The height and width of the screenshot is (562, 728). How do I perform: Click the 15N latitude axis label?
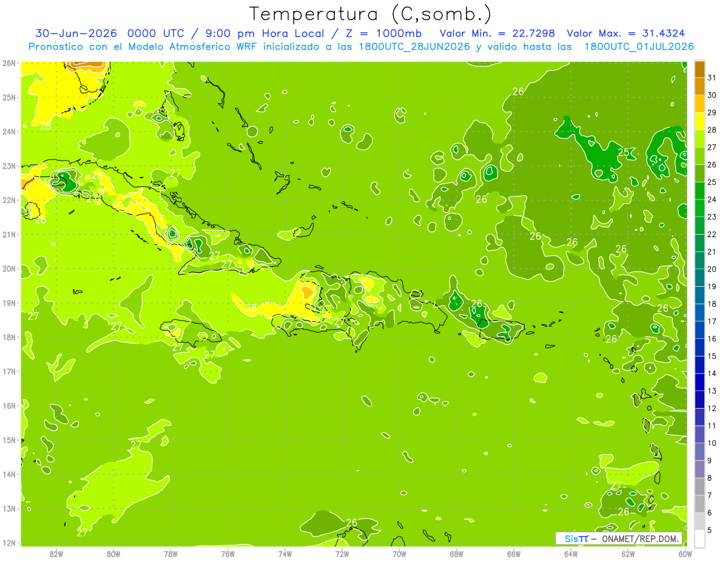[x=8, y=440]
